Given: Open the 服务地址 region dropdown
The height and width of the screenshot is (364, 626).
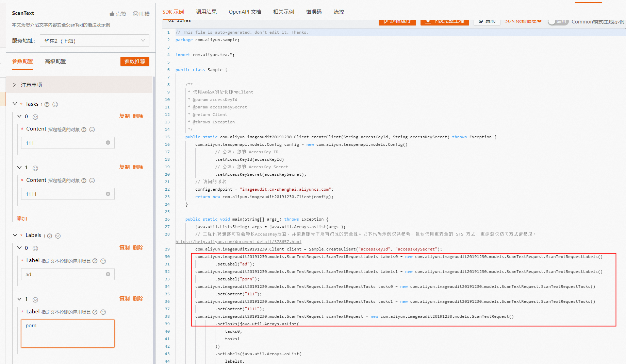Looking at the screenshot, I should 95,41.
